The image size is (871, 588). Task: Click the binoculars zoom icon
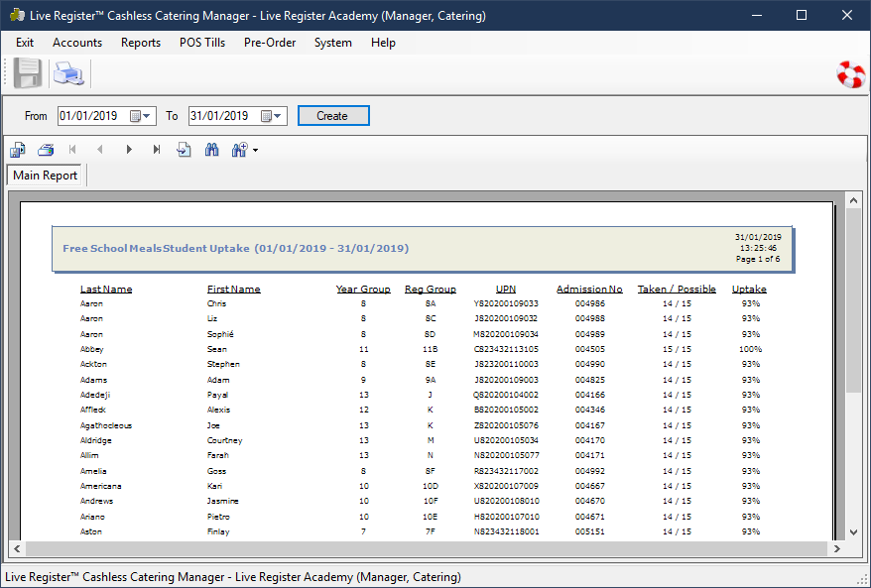(x=239, y=150)
